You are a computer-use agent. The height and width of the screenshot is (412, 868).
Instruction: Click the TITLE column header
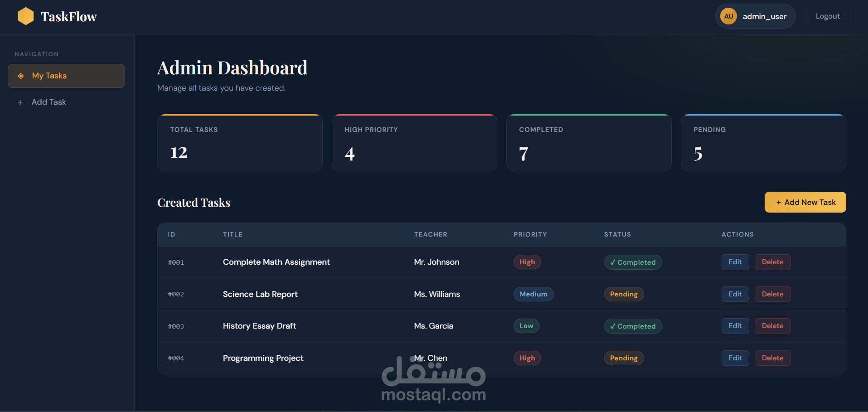point(233,234)
